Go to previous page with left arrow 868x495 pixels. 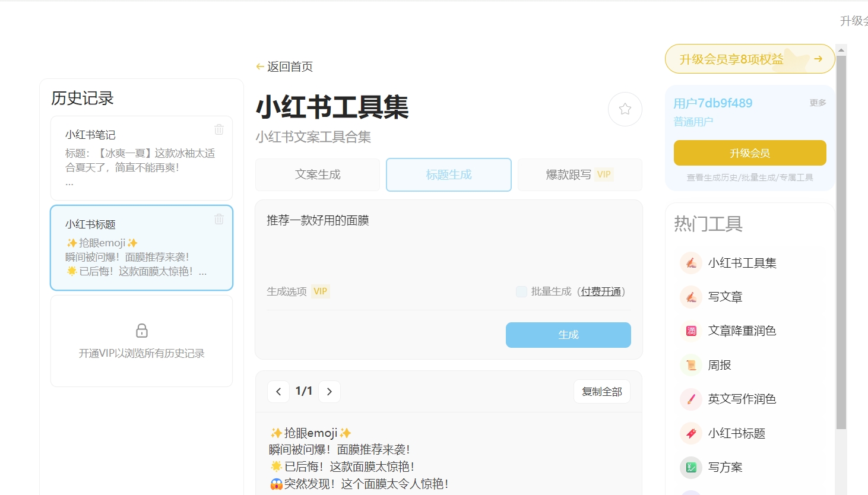tap(278, 391)
